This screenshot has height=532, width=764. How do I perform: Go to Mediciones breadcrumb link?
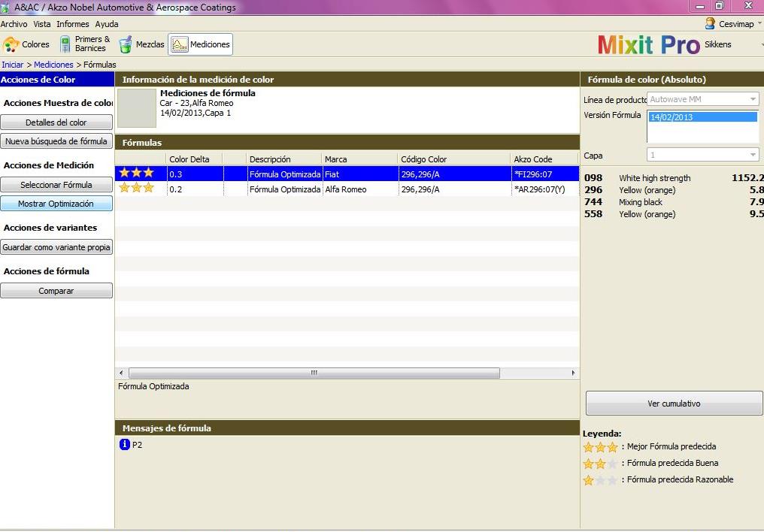point(53,65)
